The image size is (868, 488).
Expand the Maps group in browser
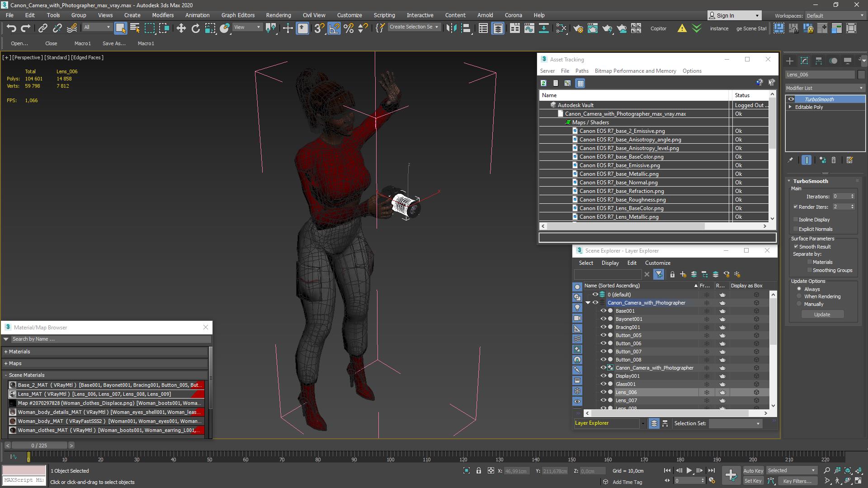click(6, 363)
